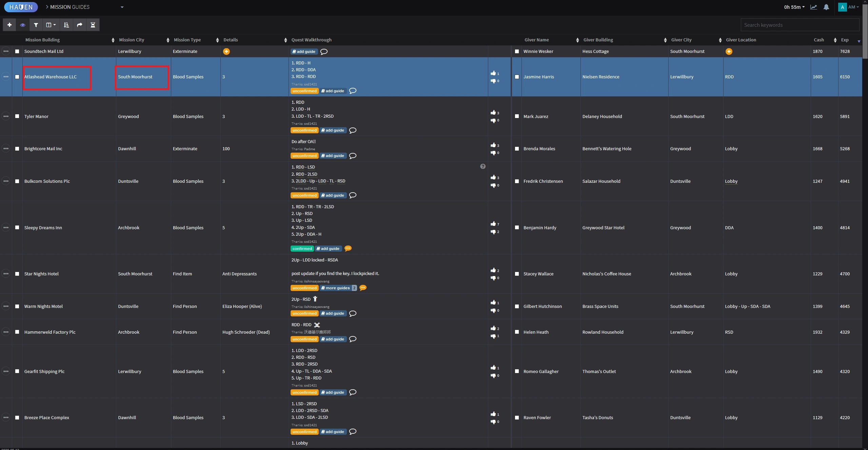This screenshot has width=868, height=450.
Task: Click the sort order toolbar icon
Action: pyautogui.click(x=66, y=25)
